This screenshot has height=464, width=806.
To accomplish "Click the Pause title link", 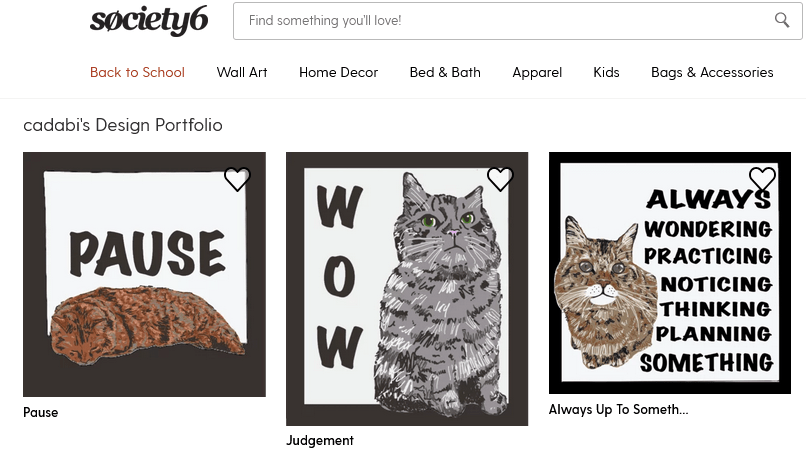I will coord(41,413).
